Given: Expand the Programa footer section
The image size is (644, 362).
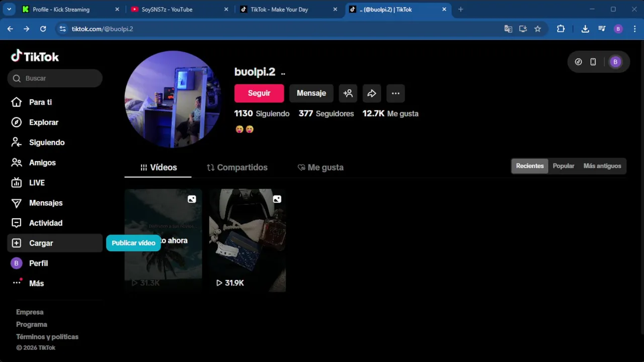Looking at the screenshot, I should (32, 324).
